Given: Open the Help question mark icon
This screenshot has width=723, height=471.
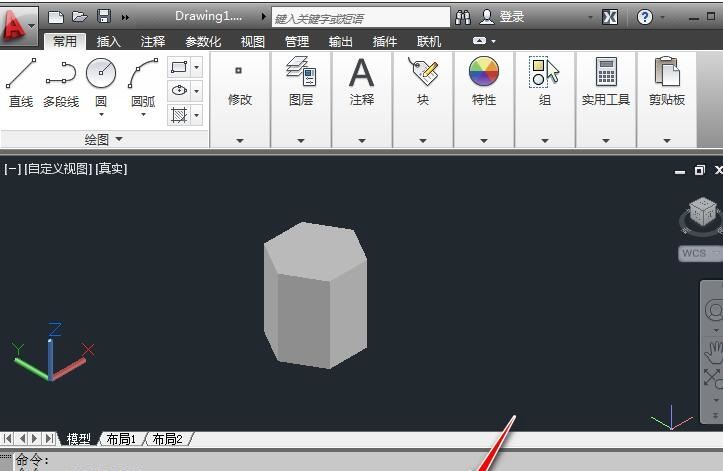Looking at the screenshot, I should (645, 18).
